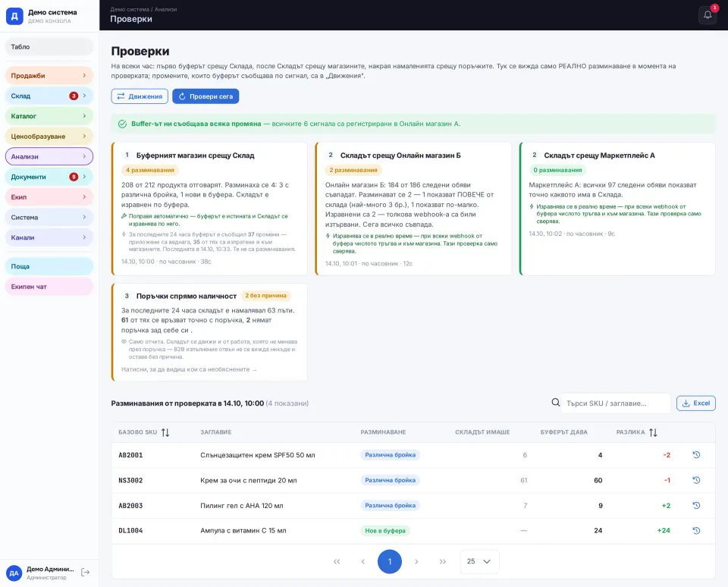Click the Склад badge showing 3
Viewport: 728px width, 587px height.
pos(74,96)
